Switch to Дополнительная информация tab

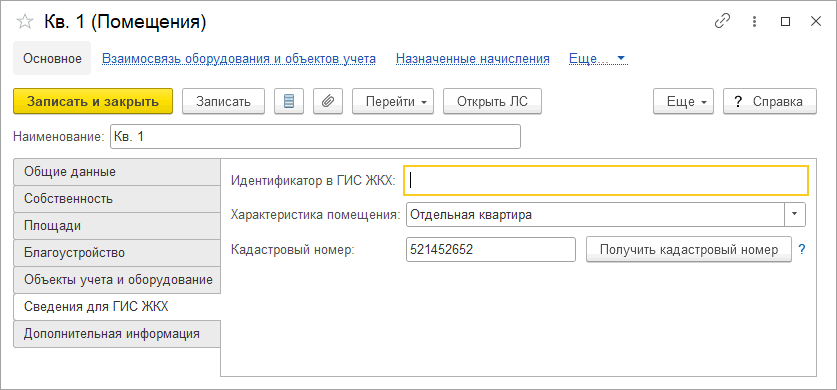[117, 334]
